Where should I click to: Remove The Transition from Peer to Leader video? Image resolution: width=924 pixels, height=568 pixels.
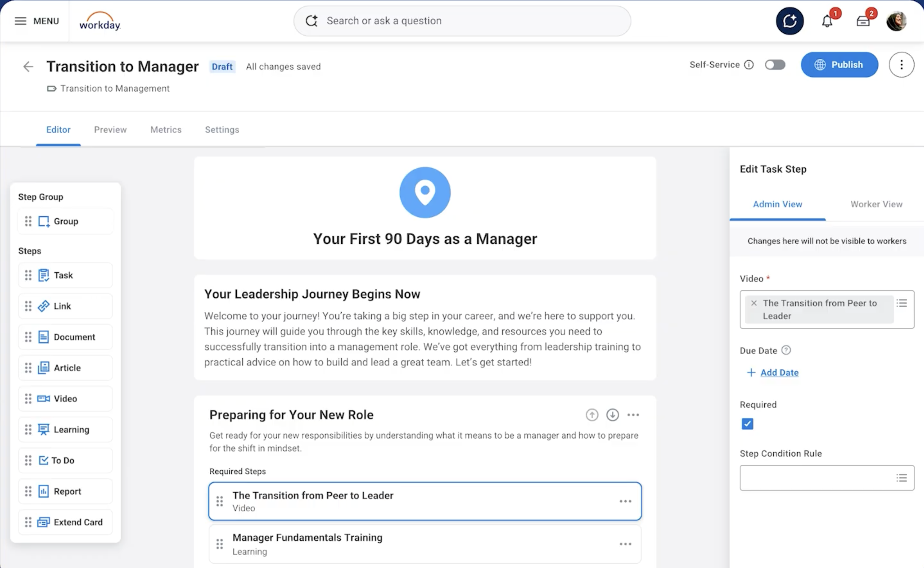point(754,303)
